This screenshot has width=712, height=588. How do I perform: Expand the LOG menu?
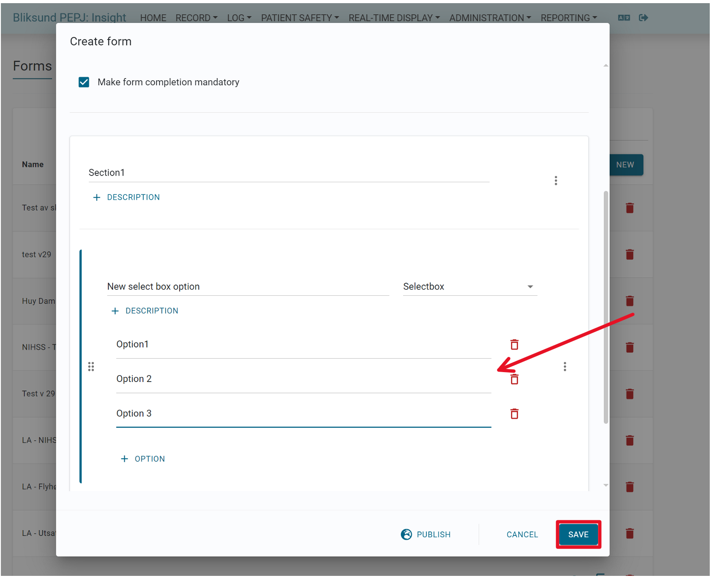(x=239, y=18)
